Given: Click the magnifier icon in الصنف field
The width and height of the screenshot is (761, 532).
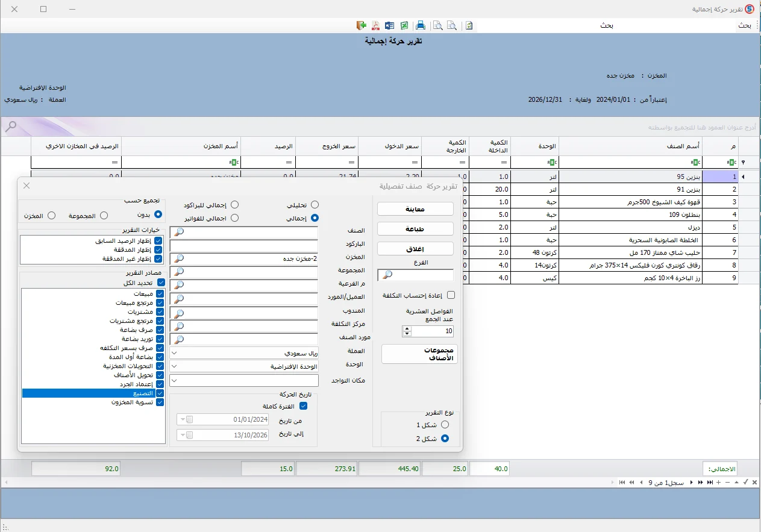Looking at the screenshot, I should pos(178,233).
